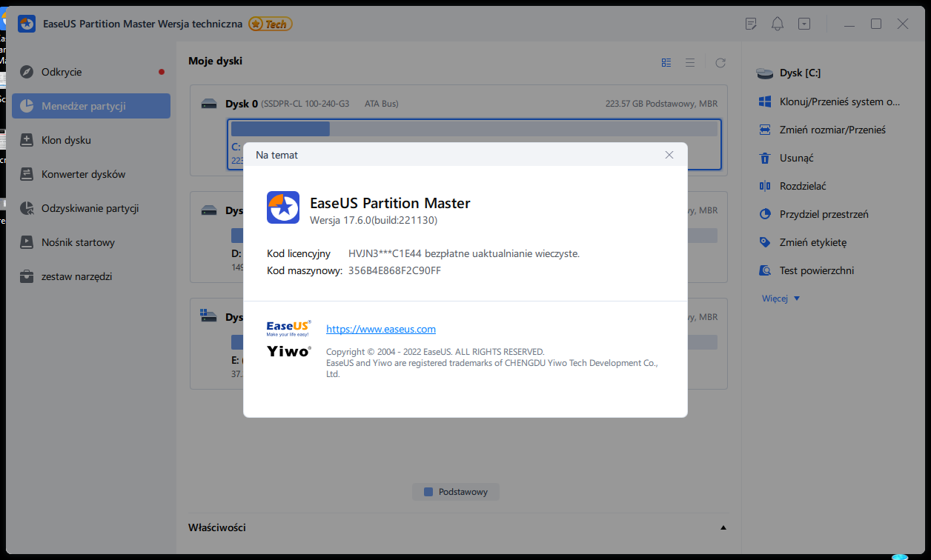Click the Klon dysku plus icon
Image resolution: width=931 pixels, height=560 pixels.
coord(27,140)
